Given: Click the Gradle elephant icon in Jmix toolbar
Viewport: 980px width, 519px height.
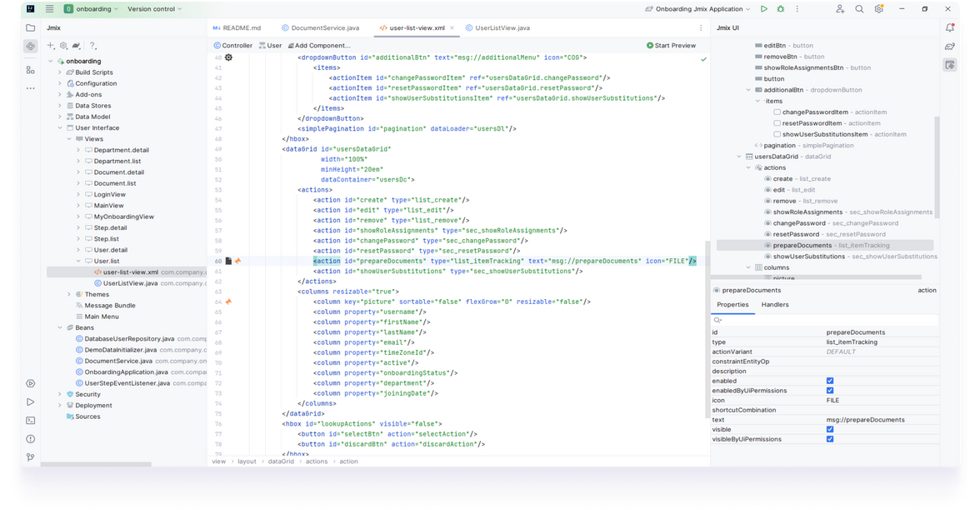Looking at the screenshot, I should tap(77, 46).
